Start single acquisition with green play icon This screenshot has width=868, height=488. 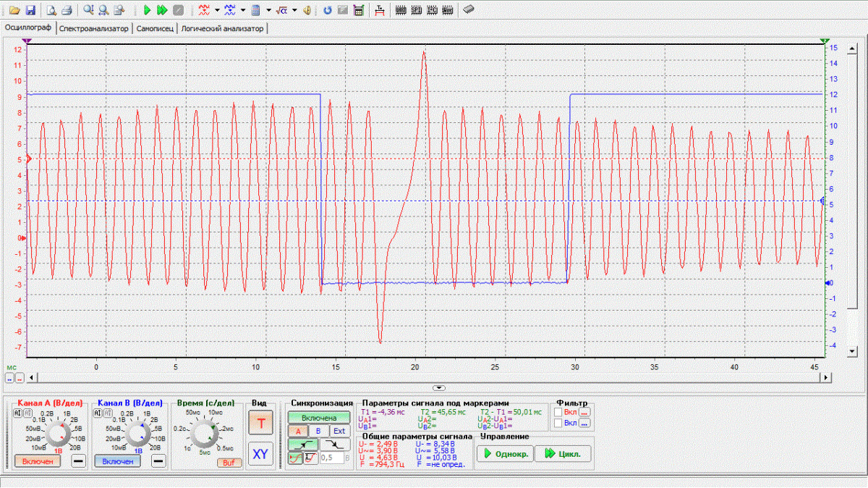coord(147,10)
